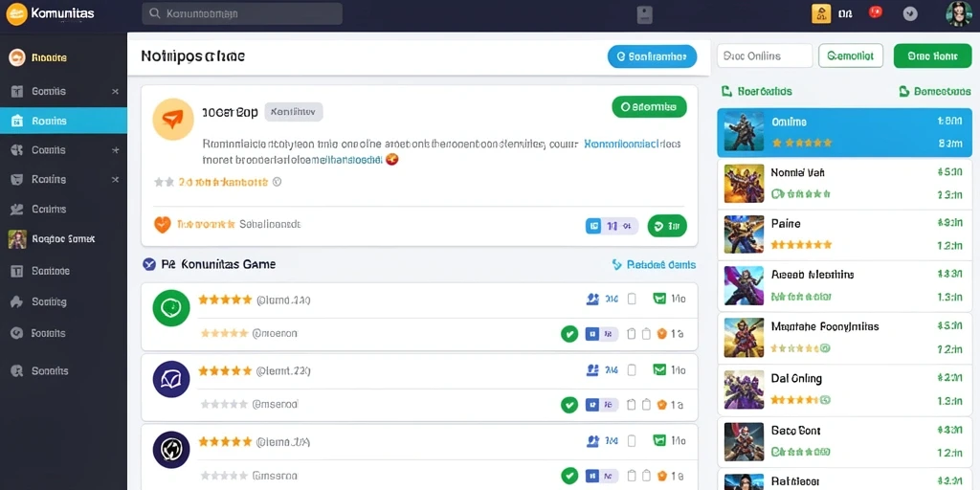Toggle the blue switch in the top card footer
Viewport: 980px width, 490px height.
[612, 226]
